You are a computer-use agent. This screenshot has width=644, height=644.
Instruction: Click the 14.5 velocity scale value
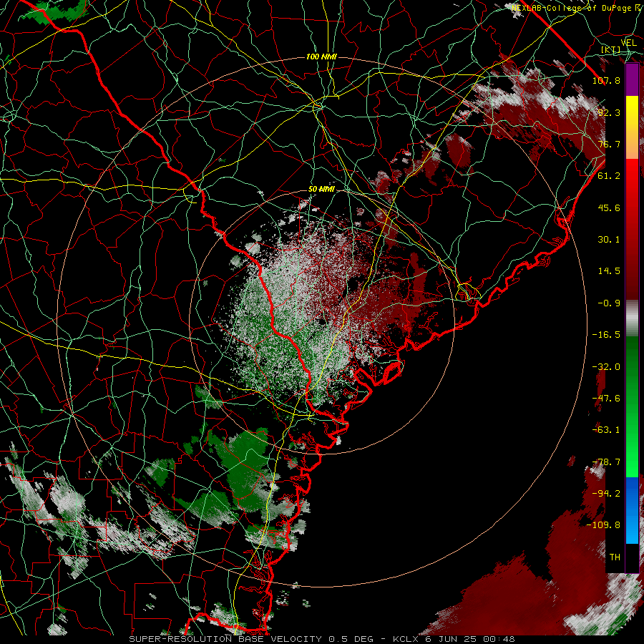tap(609, 271)
